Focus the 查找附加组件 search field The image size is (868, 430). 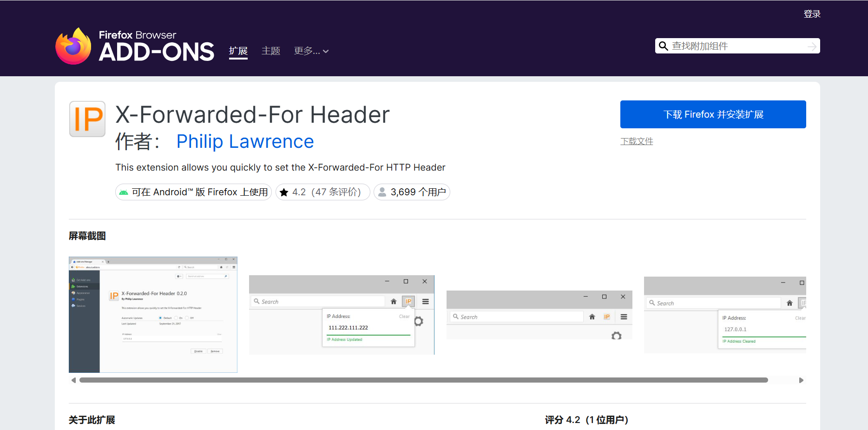[737, 46]
